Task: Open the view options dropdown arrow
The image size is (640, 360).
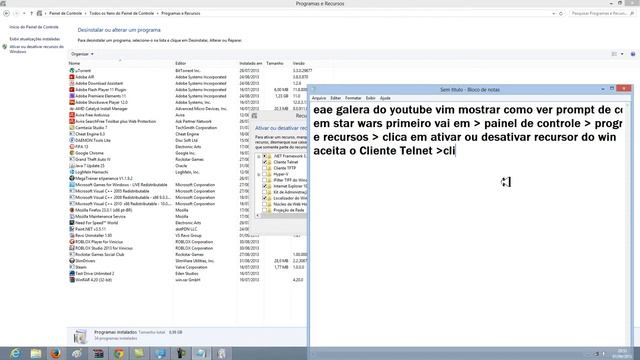Action: pyautogui.click(x=622, y=54)
